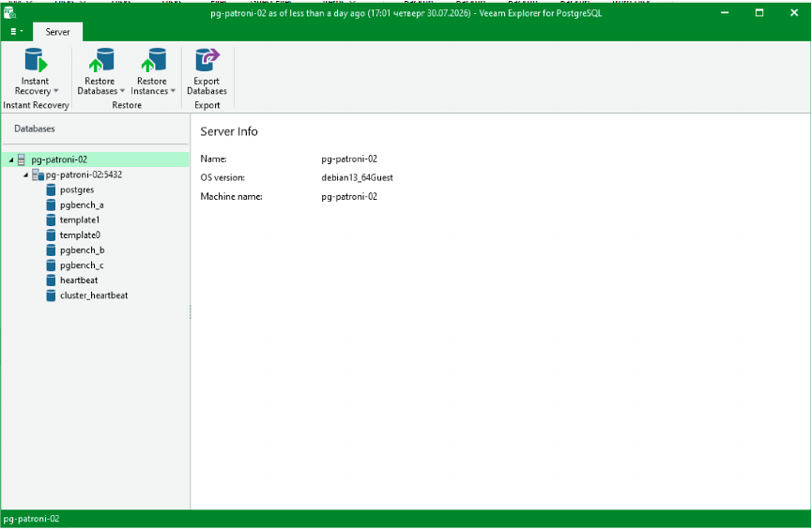This screenshot has width=812, height=530.
Task: Click the template0 database icon
Action: tap(51, 235)
